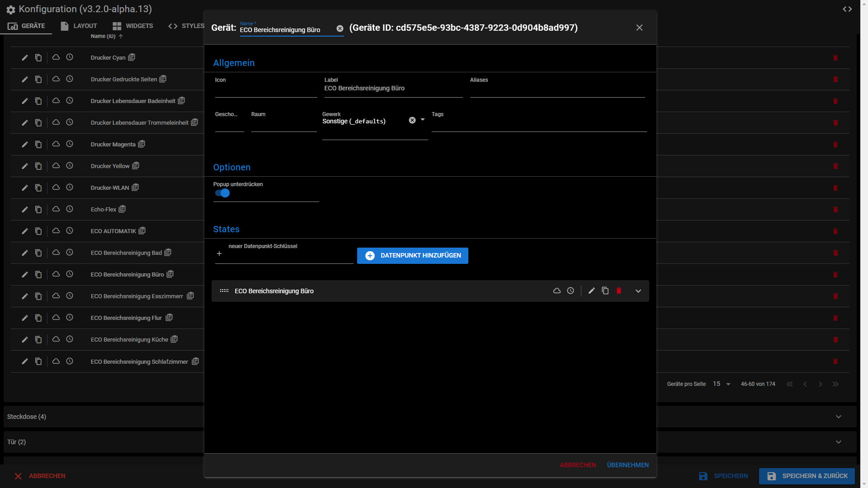
Task: Click clock icon in Drucker Lebensdauer Trommeleinheit row
Action: coord(70,122)
